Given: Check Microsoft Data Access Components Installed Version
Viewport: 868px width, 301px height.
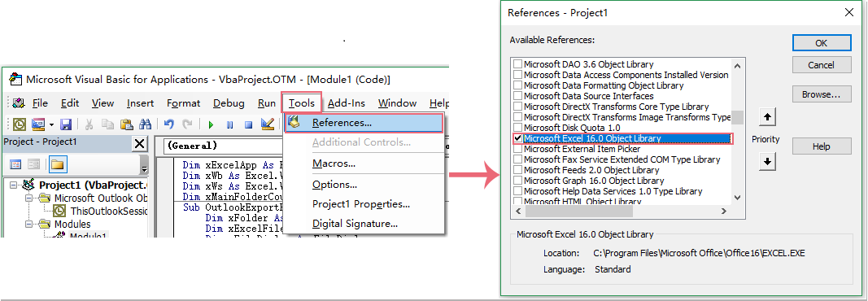Looking at the screenshot, I should 517,75.
